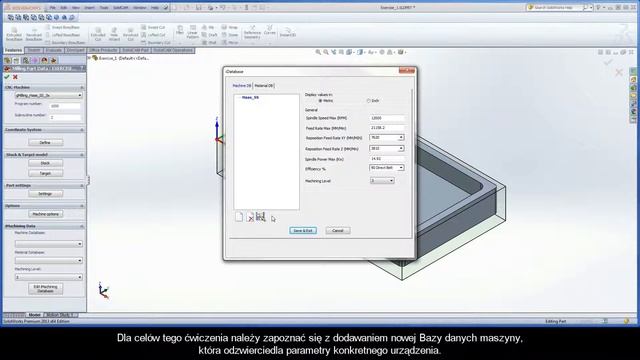Click the Draft tool
This screenshot has width=640, height=360.
point(209,35)
